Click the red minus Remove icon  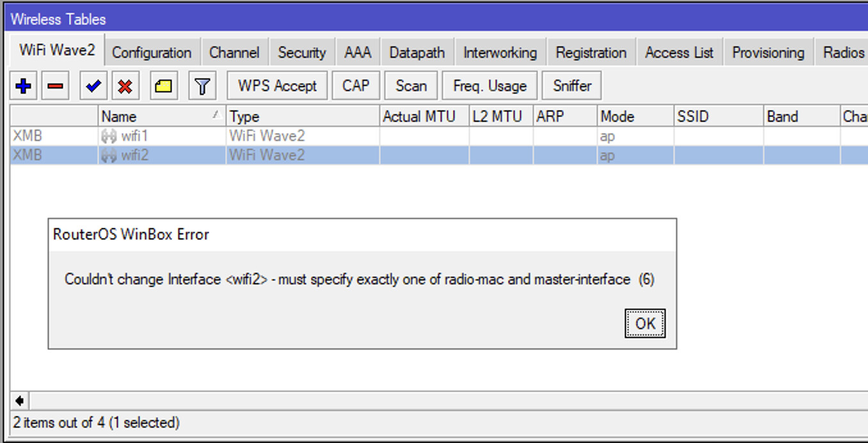coord(56,86)
